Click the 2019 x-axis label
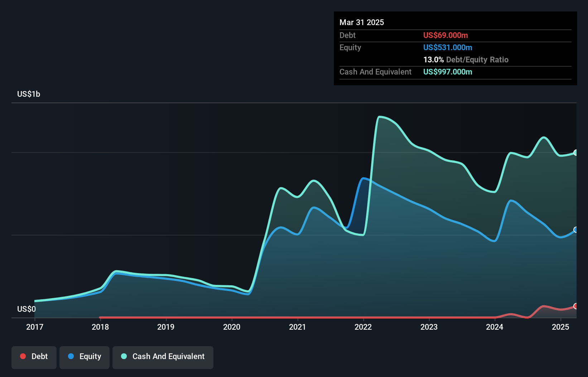The height and width of the screenshot is (377, 588). tap(166, 327)
